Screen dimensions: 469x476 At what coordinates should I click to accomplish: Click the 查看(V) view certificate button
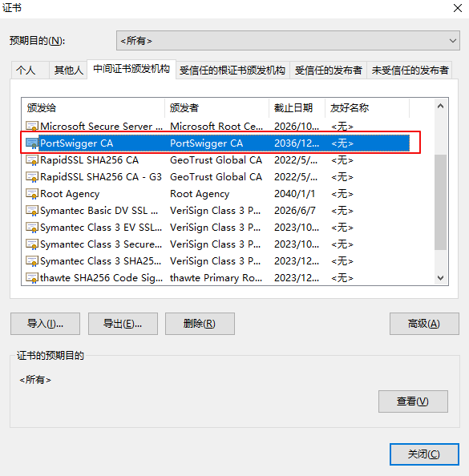click(413, 401)
